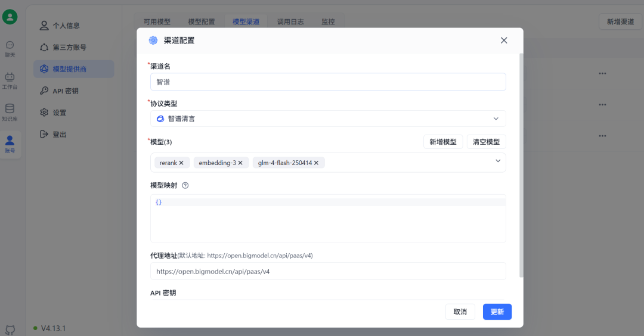Remove the glm-4-flash-250414 model tag
Screen dimensions: 644x336
(x=316, y=163)
